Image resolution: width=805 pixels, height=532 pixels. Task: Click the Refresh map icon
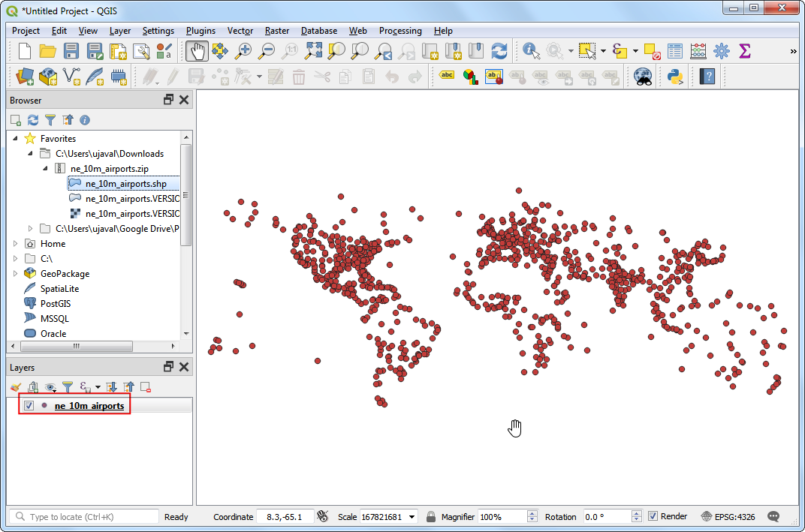499,51
